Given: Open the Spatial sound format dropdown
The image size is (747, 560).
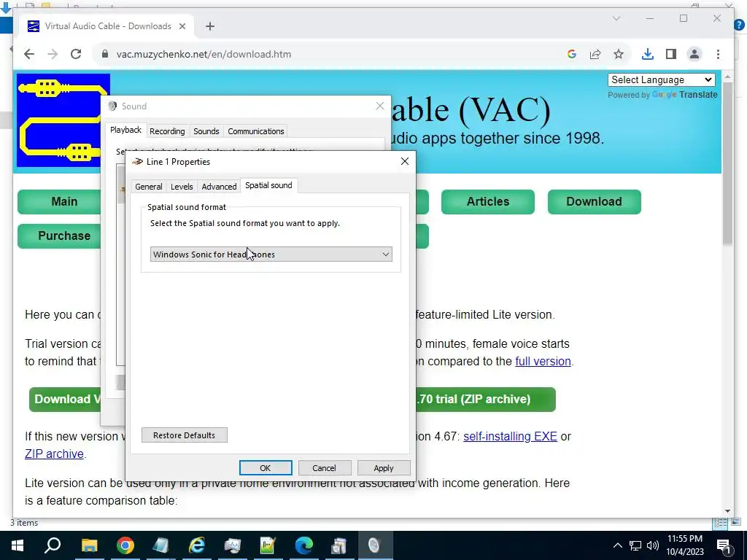Looking at the screenshot, I should [271, 254].
